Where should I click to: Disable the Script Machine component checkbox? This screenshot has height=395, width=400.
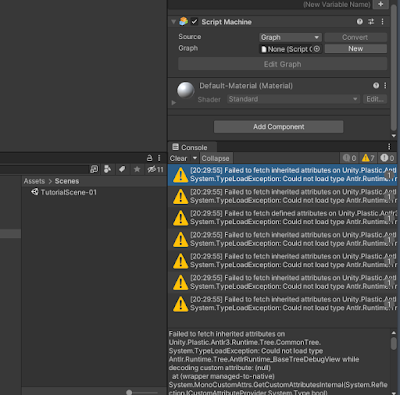194,22
